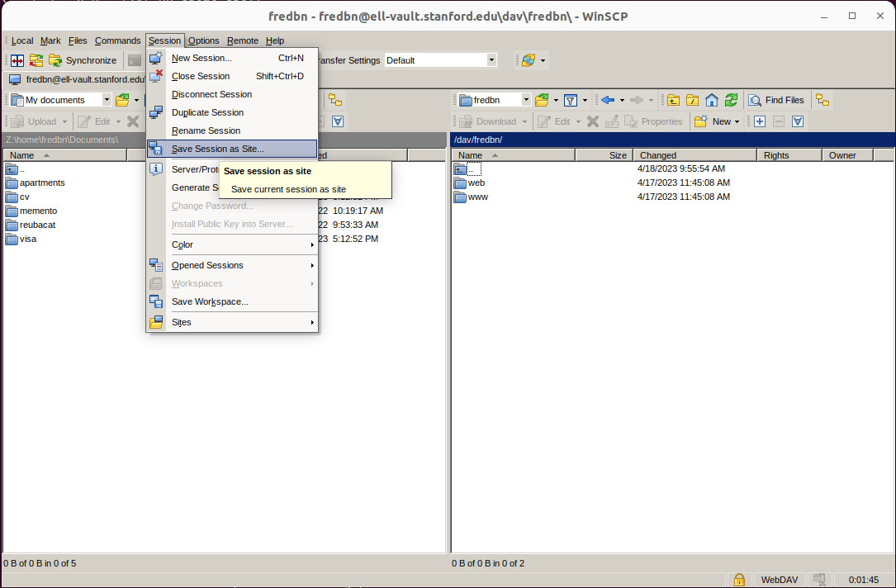Expand the remote fredbn directory dropdown
The width and height of the screenshot is (896, 588).
(x=526, y=100)
